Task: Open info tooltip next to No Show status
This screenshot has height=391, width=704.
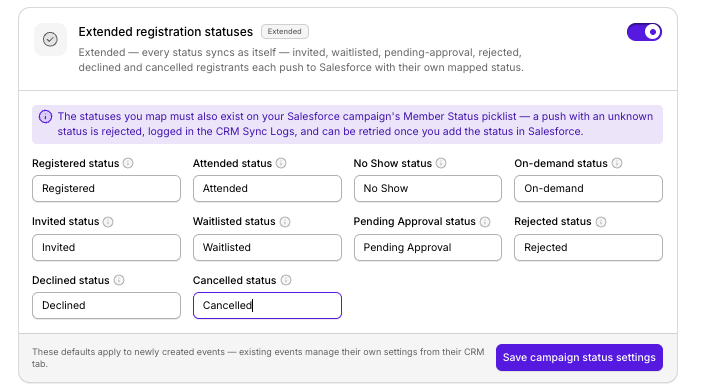Action: [x=441, y=163]
